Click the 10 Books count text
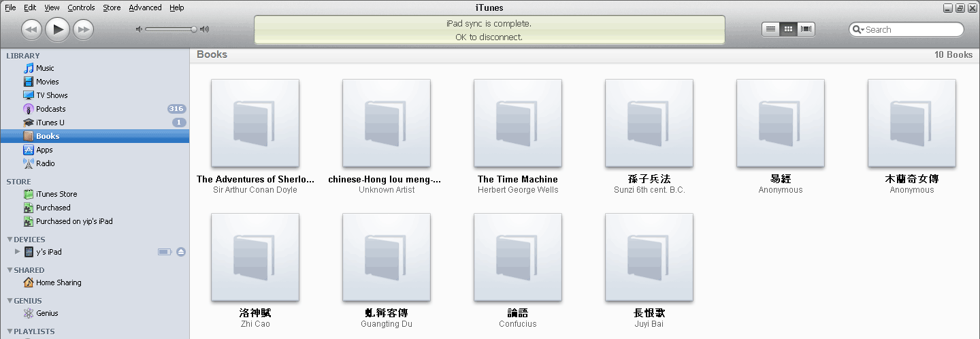Viewport: 980px width, 339px height. point(953,54)
